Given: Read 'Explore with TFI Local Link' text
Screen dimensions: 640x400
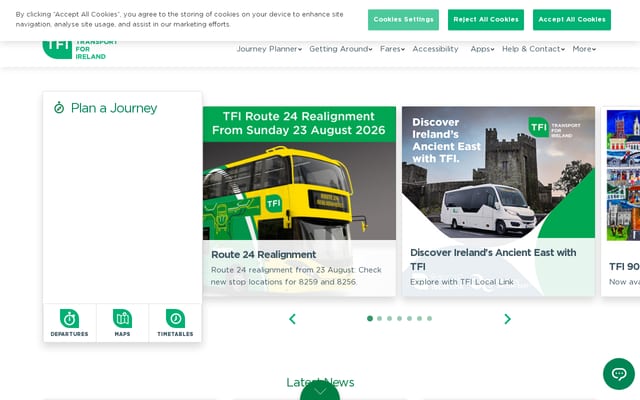Looking at the screenshot, I should point(462,282).
